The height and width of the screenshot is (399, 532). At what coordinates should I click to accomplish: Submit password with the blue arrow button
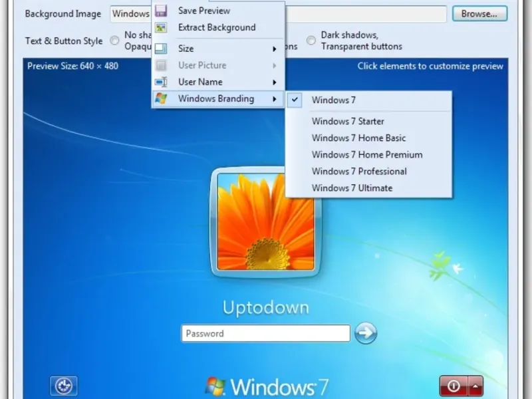point(365,333)
